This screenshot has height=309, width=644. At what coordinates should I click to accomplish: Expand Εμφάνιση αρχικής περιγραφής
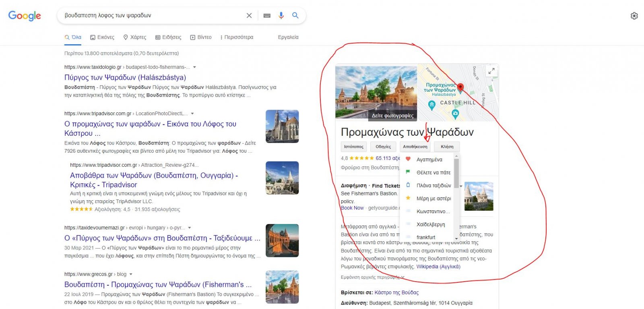[373, 277]
